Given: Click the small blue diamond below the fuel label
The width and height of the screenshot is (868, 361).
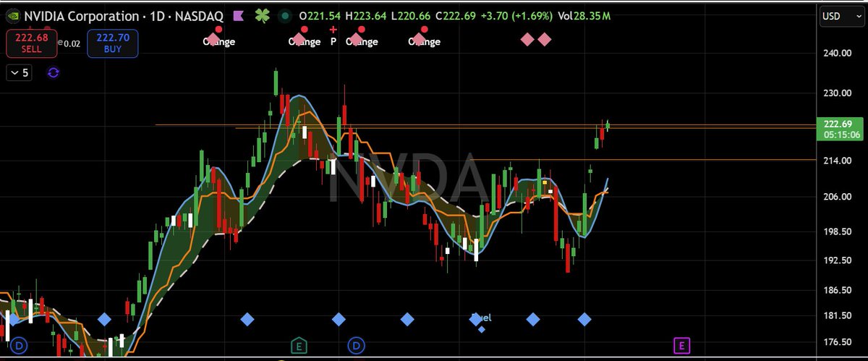Looking at the screenshot, I should tap(482, 330).
